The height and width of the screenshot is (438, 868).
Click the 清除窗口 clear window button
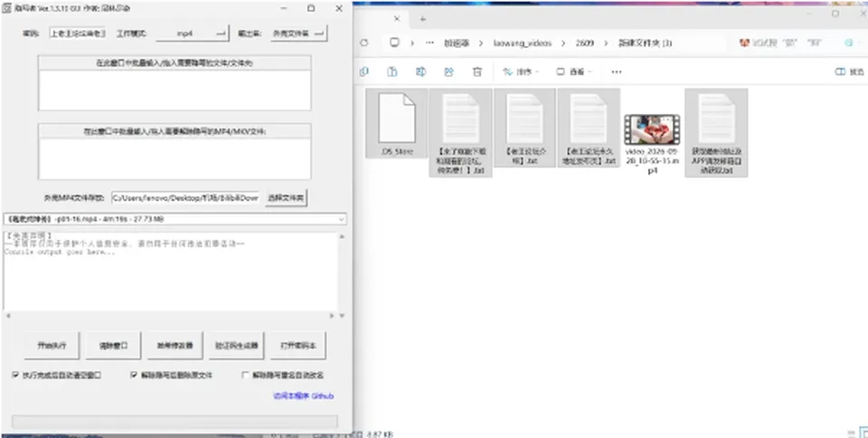(113, 346)
